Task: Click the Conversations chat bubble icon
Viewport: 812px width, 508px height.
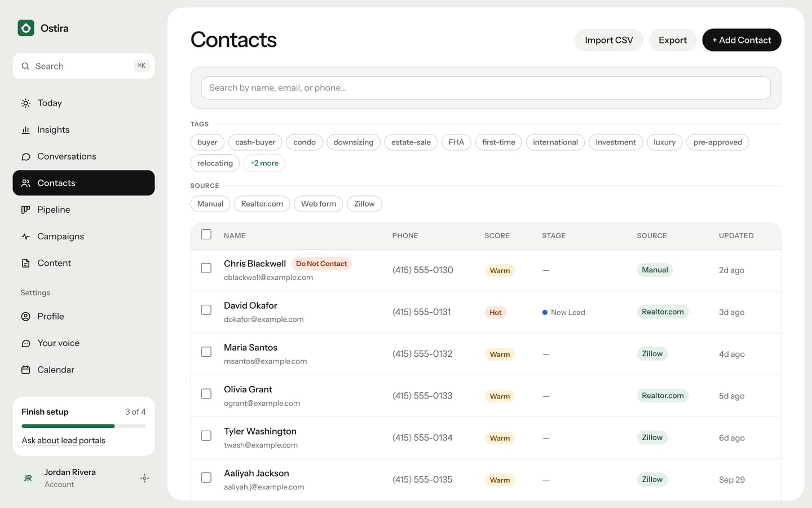Action: [x=25, y=156]
